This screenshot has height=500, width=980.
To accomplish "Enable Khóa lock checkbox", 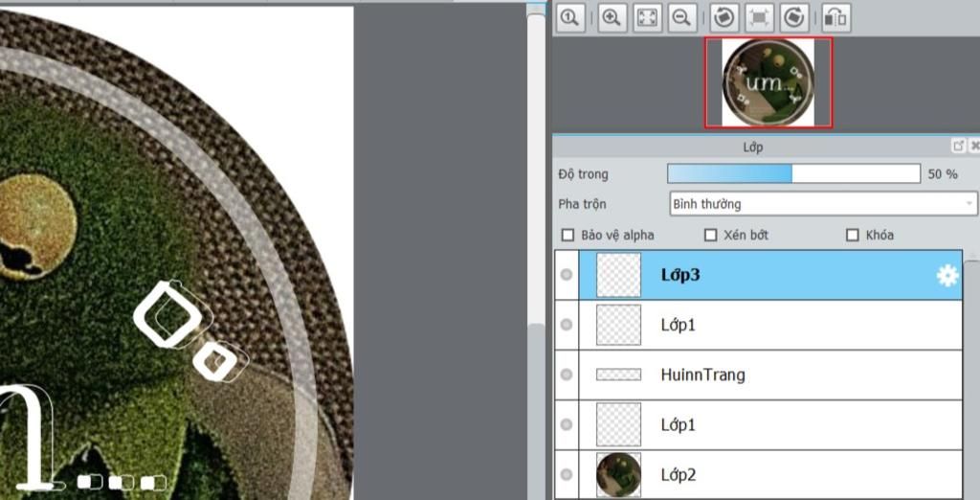I will [852, 236].
